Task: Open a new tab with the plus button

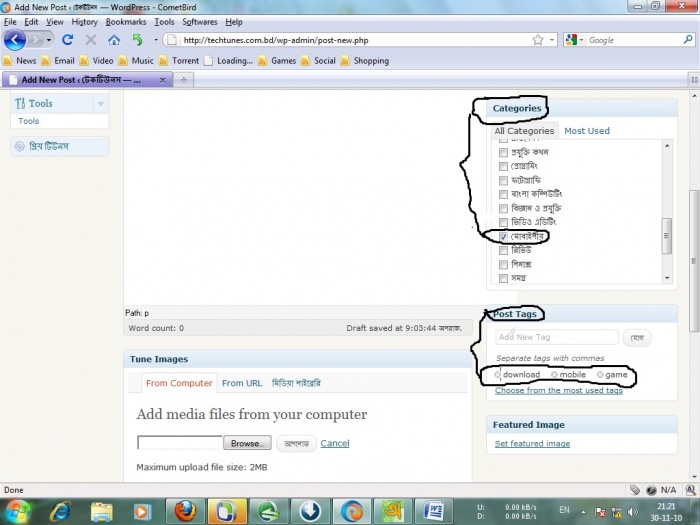Action: 183,80
